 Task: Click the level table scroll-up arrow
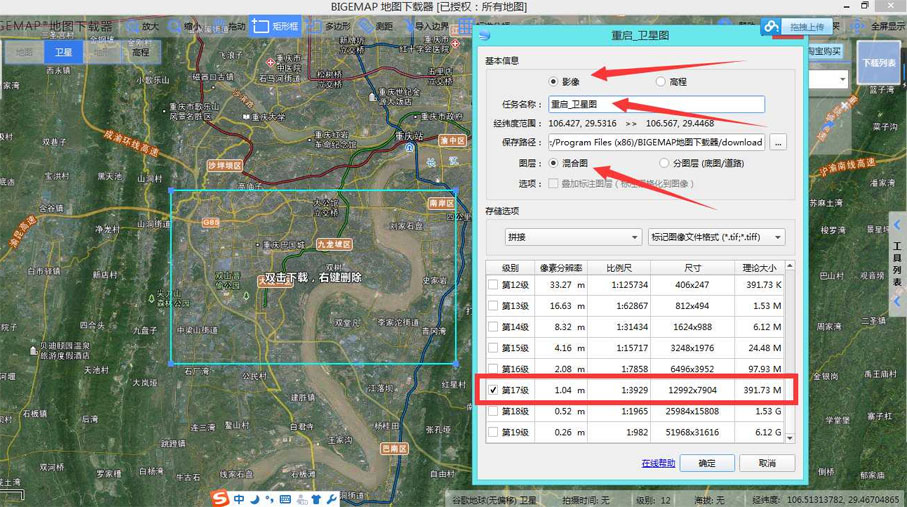pyautogui.click(x=790, y=266)
